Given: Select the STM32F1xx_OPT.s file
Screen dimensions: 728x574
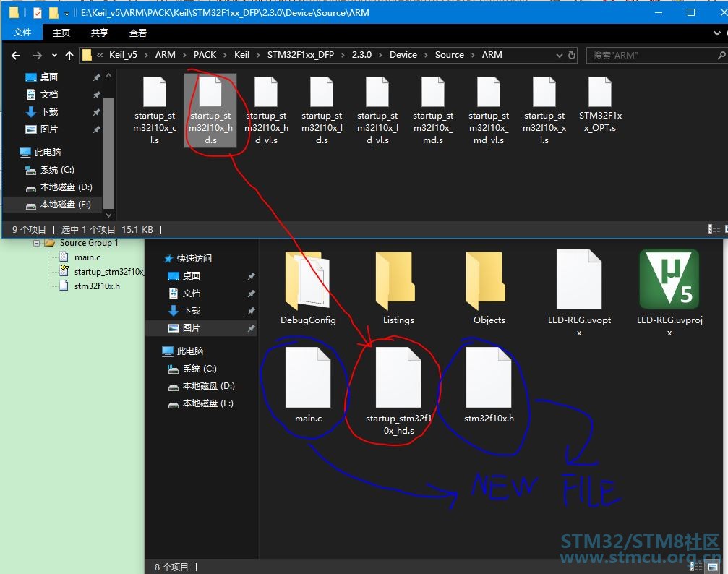Looking at the screenshot, I should point(600,105).
